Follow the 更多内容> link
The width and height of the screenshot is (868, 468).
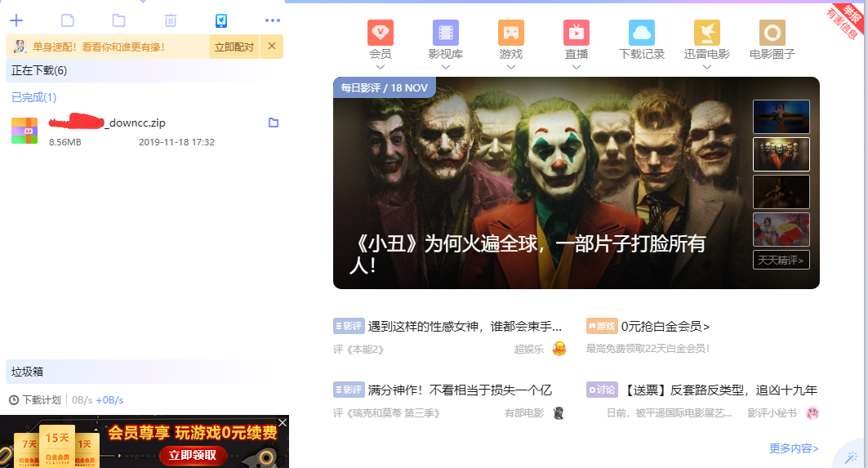(793, 448)
